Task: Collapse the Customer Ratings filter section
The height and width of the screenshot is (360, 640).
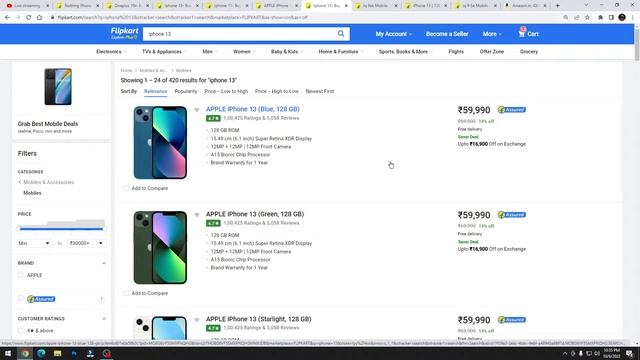Action: (104, 319)
